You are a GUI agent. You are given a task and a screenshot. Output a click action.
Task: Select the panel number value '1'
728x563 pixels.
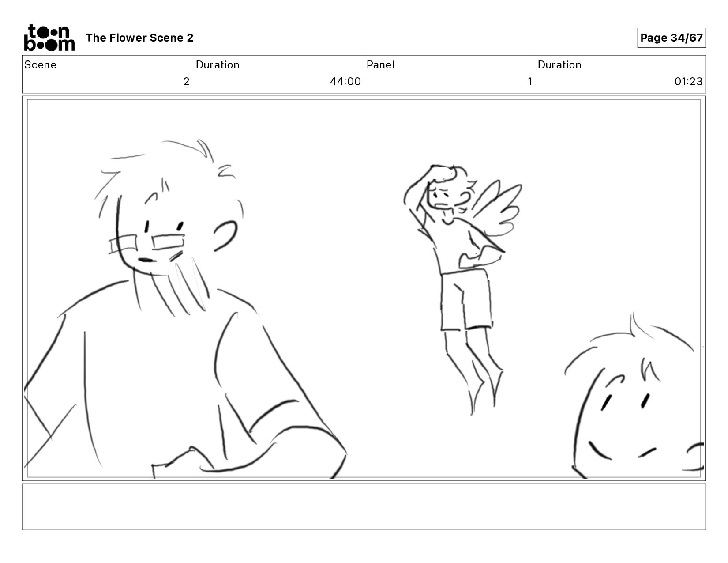click(x=529, y=82)
